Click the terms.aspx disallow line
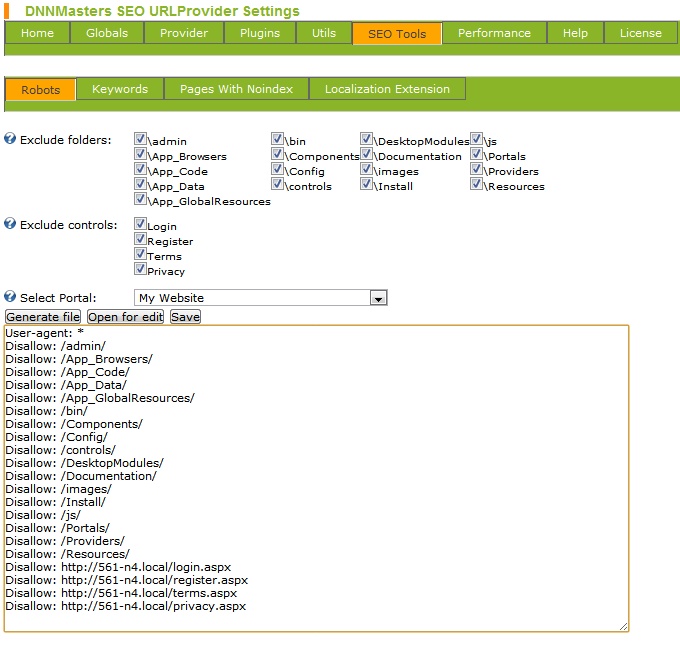The image size is (680, 646). click(x=121, y=593)
